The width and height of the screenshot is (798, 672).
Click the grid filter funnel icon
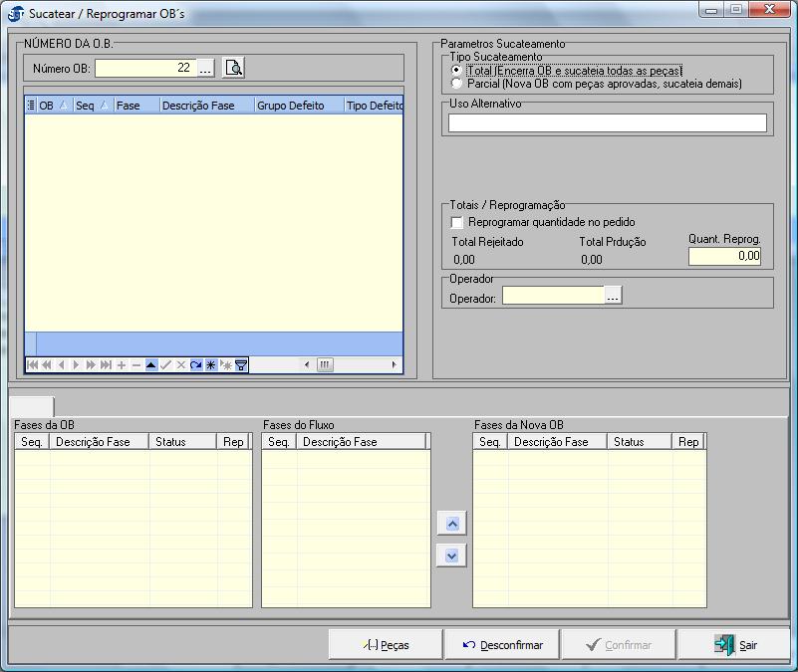pos(241,365)
